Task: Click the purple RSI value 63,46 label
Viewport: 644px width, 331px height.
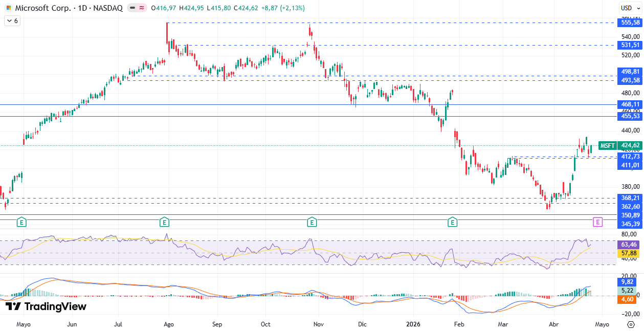Action: pos(630,245)
